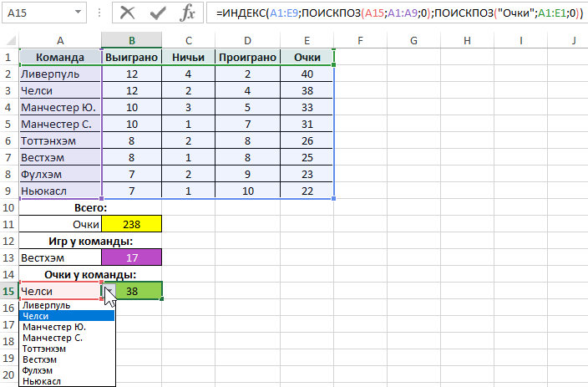Click the Enter checkmark formula bar icon
Image resolution: width=588 pixels, height=387 pixels.
[x=157, y=13]
